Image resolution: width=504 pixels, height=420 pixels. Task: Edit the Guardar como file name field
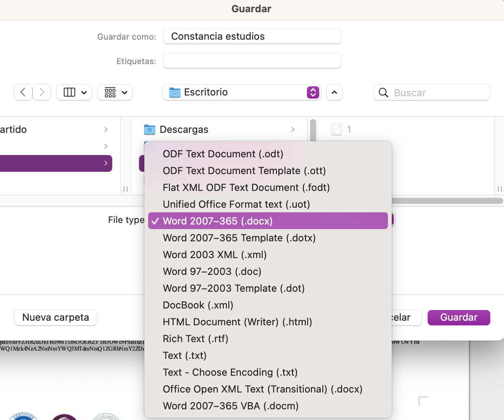[x=252, y=36]
